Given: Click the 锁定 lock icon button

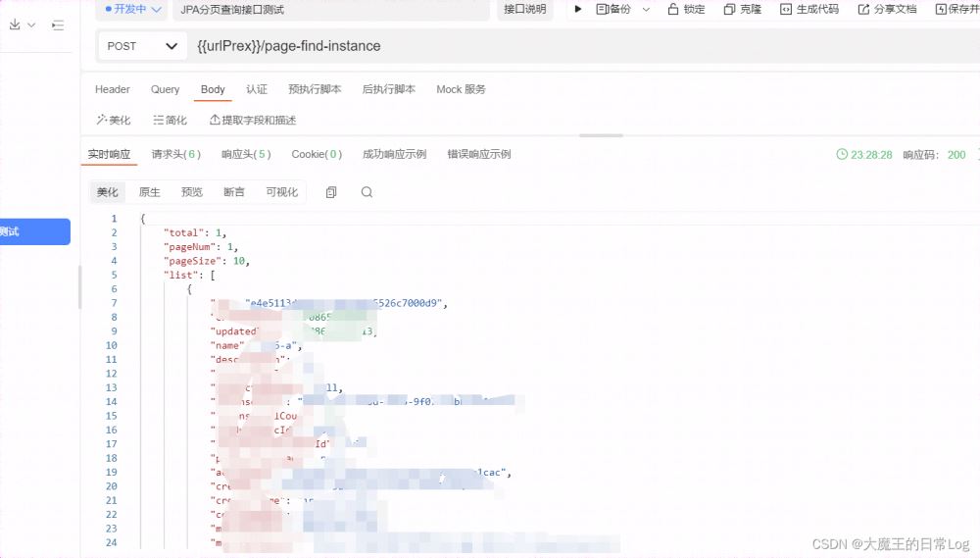Looking at the screenshot, I should tap(686, 9).
